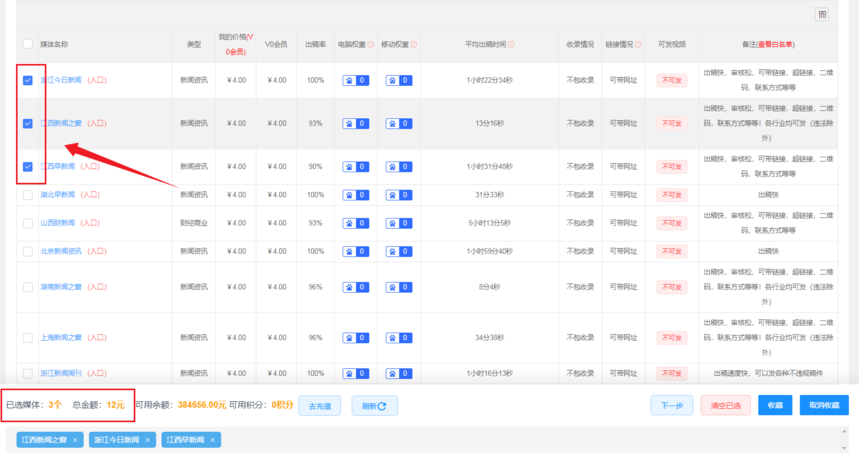
Task: Click the 入口 link beside 湖南新闻之窗
Action: point(97,287)
